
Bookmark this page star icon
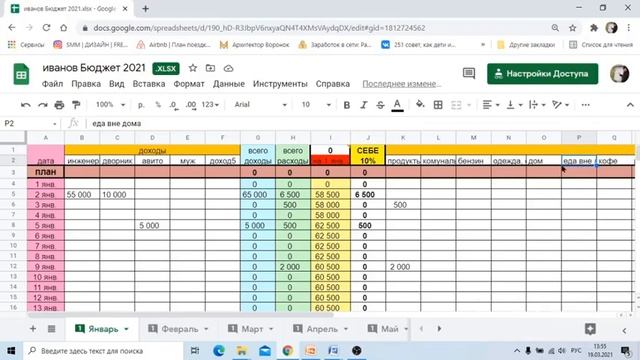[x=572, y=28]
